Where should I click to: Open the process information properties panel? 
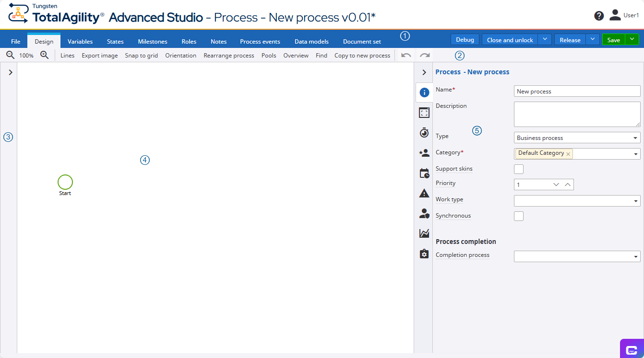coord(424,92)
